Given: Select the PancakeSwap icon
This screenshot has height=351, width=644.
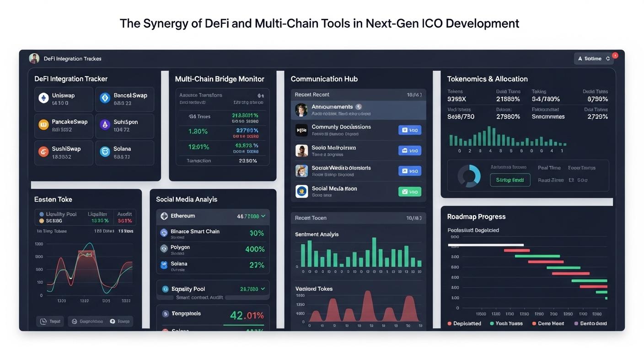Looking at the screenshot, I should 43,125.
